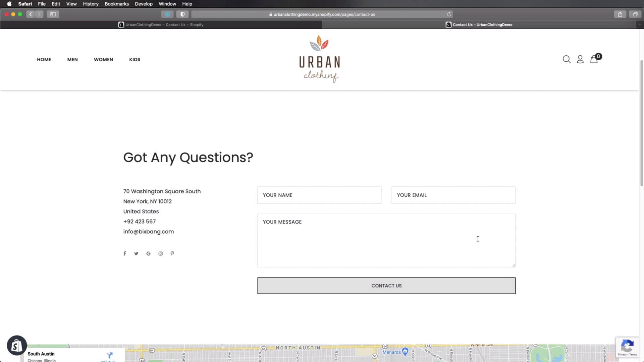
Task: Click the Facebook social icon
Action: point(125,253)
